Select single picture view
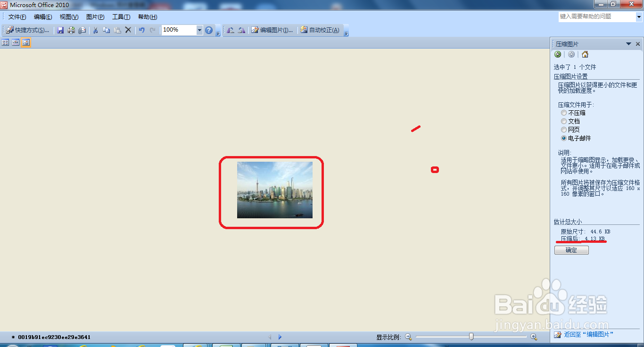The height and width of the screenshot is (347, 644). [26, 42]
